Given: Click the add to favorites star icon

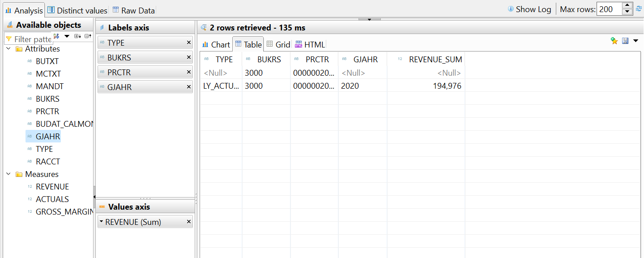Looking at the screenshot, I should 614,41.
